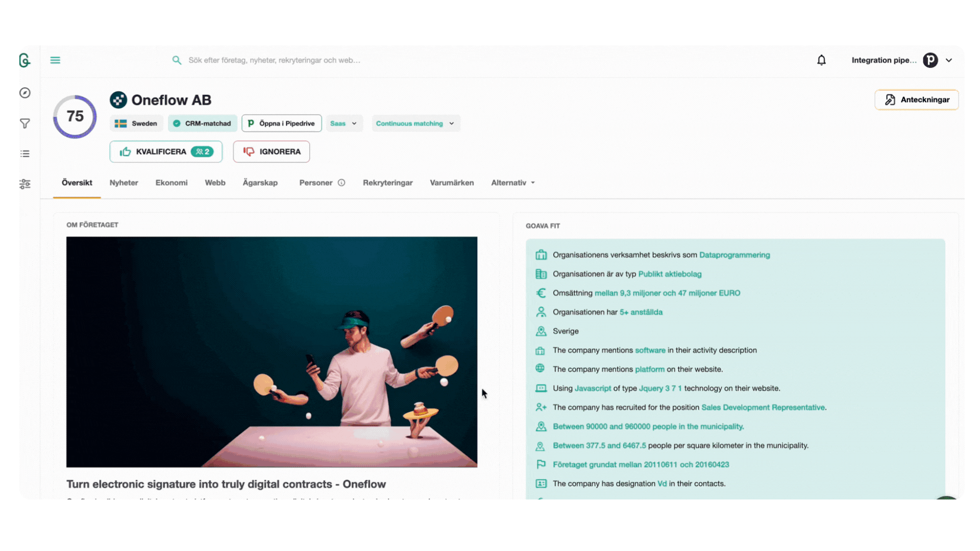Screen dimensions: 980x551
Task: Switch to the Varumärken tab
Action: click(x=452, y=183)
